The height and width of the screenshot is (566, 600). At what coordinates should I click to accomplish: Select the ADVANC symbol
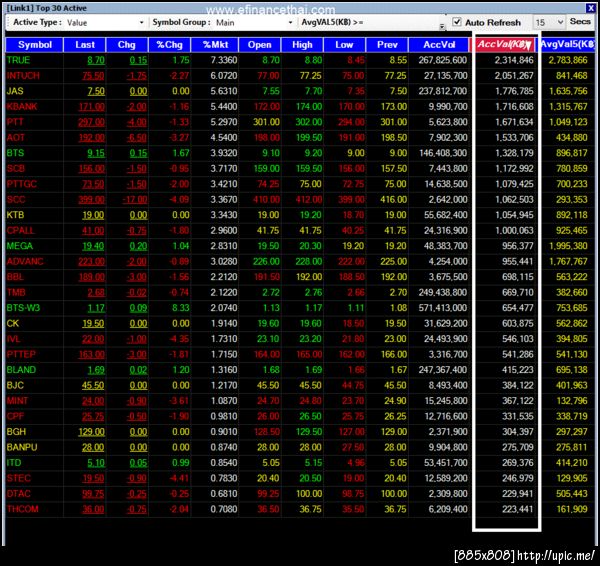[x=25, y=261]
